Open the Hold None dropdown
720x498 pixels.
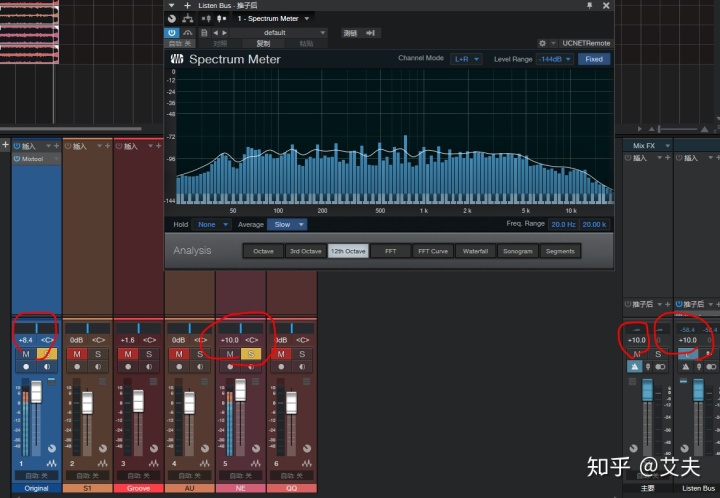(x=211, y=224)
